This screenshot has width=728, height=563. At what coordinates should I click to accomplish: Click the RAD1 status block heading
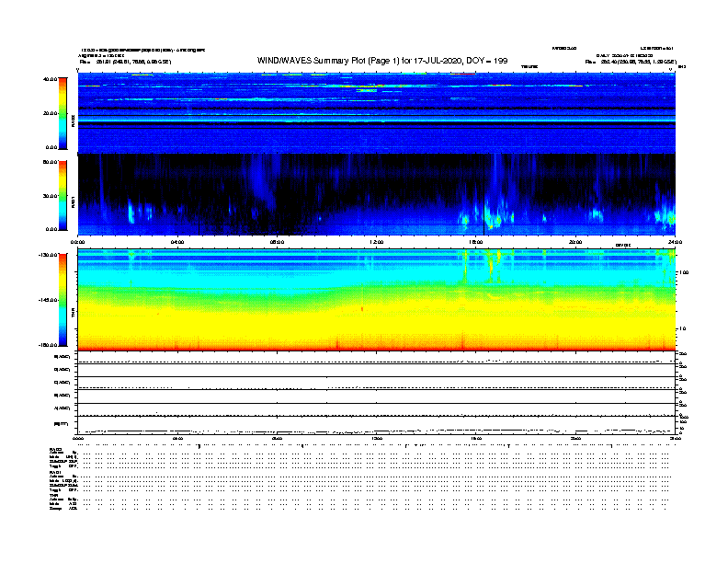pos(56,473)
